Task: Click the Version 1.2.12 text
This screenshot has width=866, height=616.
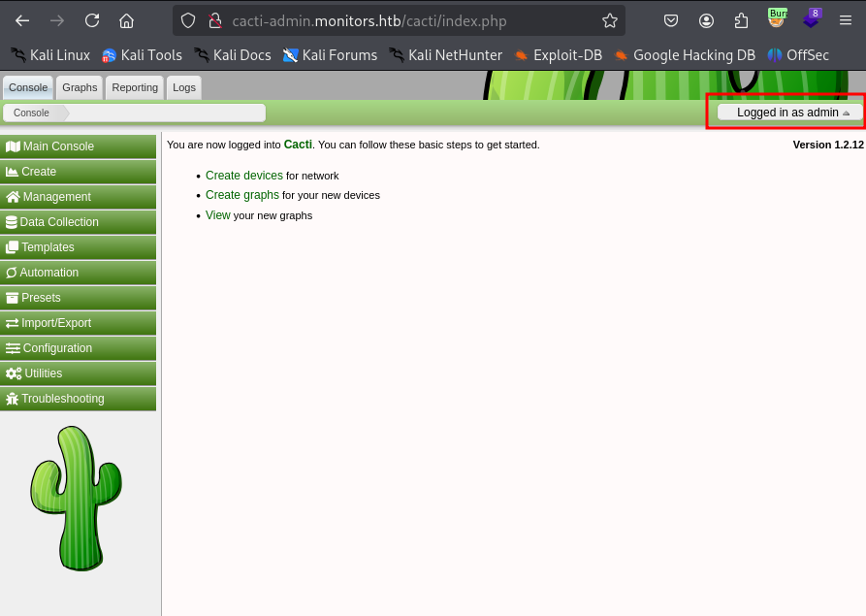Action: click(x=828, y=145)
